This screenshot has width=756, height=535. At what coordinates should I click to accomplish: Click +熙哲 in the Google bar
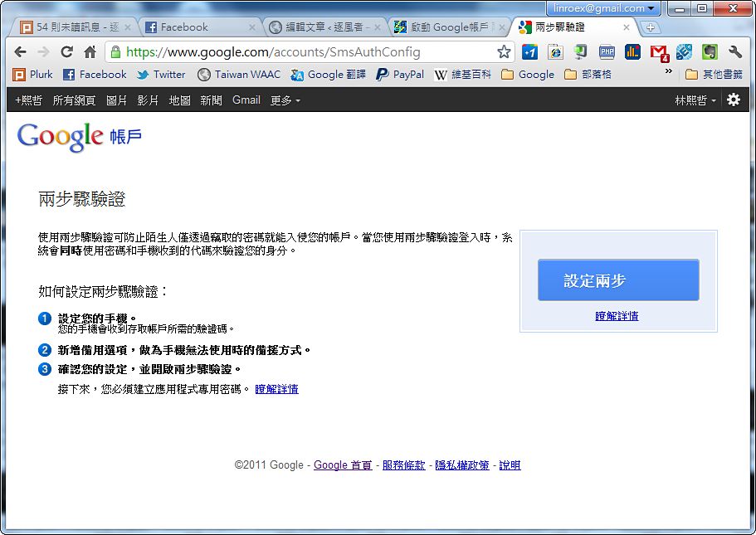pos(28,100)
